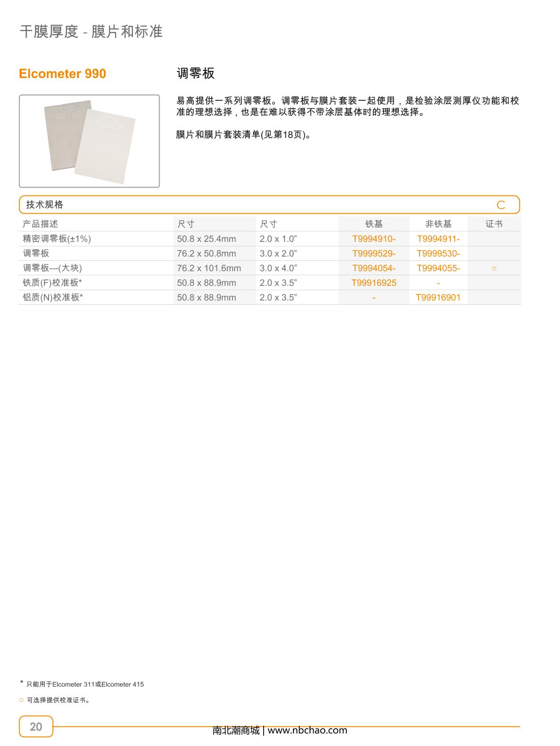The height and width of the screenshot is (746, 560).
Task: Click the orange circle beside 可选择提供校准证书
Action: 21,700
